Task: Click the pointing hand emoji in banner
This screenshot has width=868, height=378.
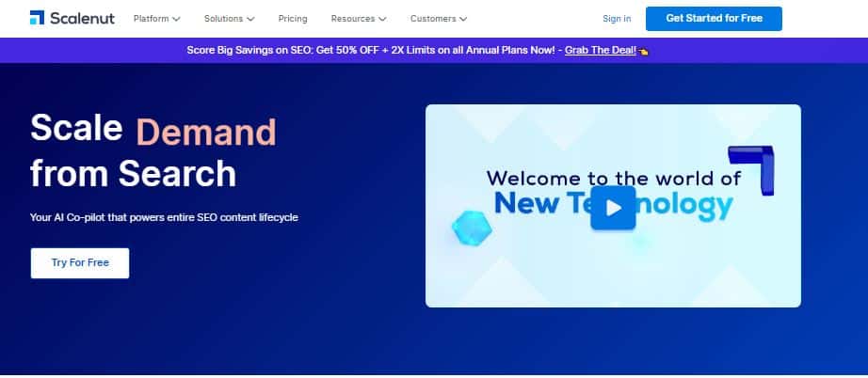Action: point(643,51)
